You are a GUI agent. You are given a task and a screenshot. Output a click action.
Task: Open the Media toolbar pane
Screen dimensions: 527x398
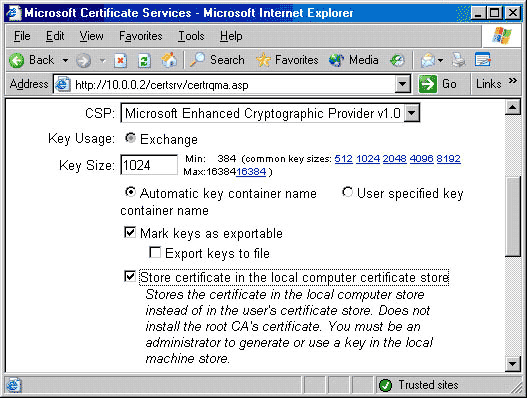(354, 60)
